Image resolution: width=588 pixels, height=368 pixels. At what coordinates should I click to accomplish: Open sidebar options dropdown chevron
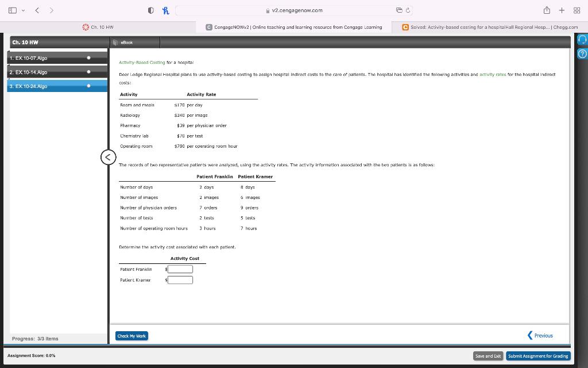[23, 10]
